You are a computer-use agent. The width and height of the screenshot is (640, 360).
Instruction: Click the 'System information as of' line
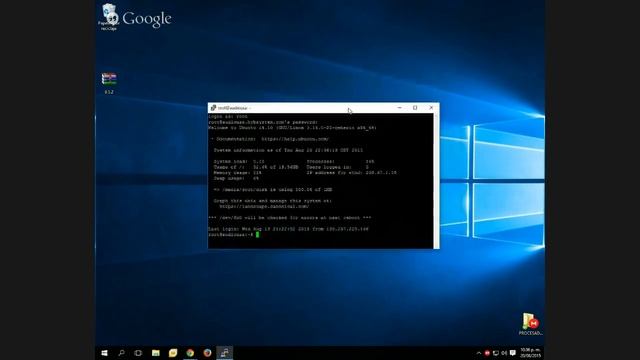(288, 150)
